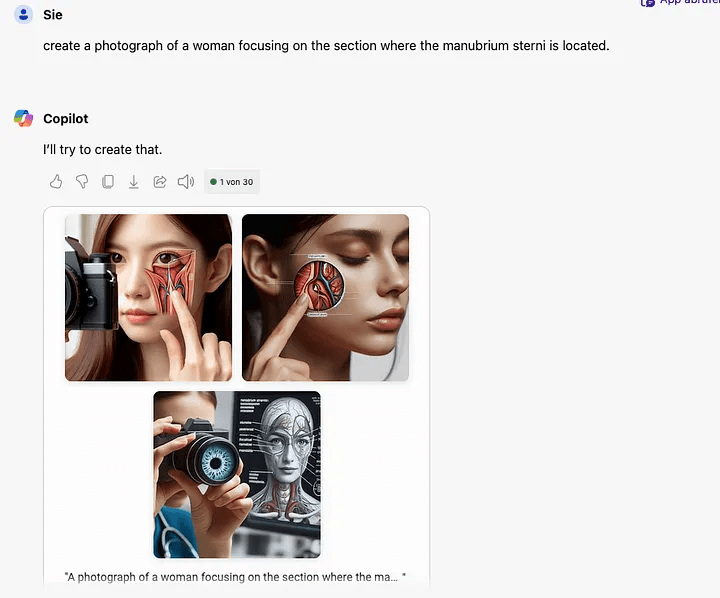Image resolution: width=720 pixels, height=598 pixels.
Task: Click the 'I'll try to create that.' reply text
Action: click(x=102, y=150)
